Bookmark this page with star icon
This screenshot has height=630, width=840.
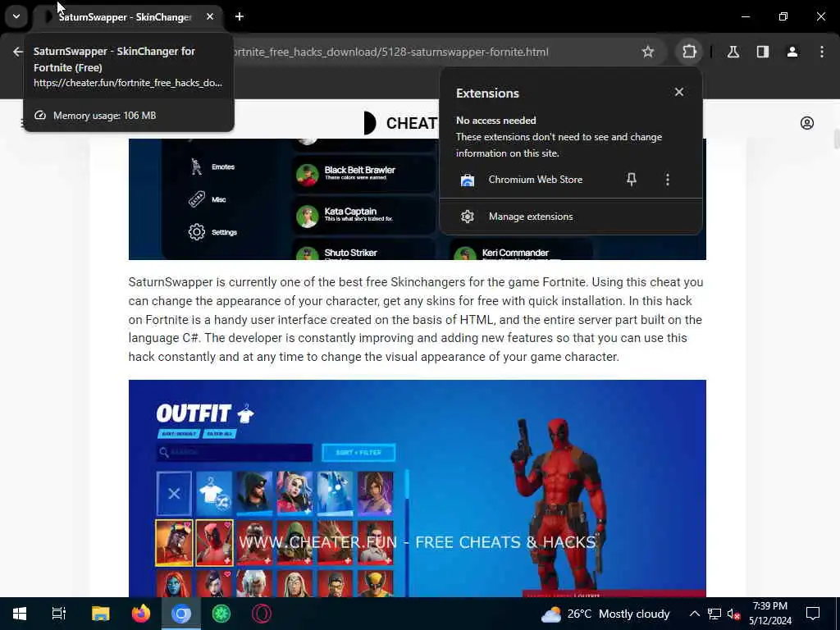(648, 52)
